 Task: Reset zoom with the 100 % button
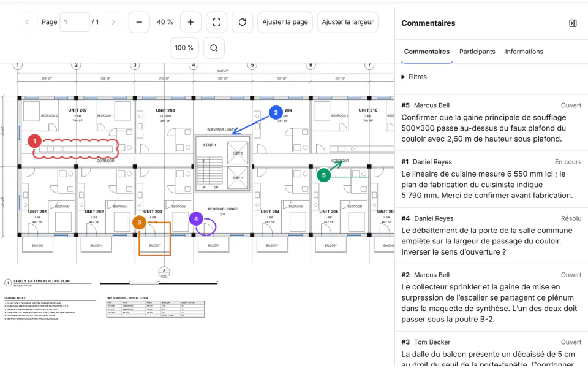[184, 48]
